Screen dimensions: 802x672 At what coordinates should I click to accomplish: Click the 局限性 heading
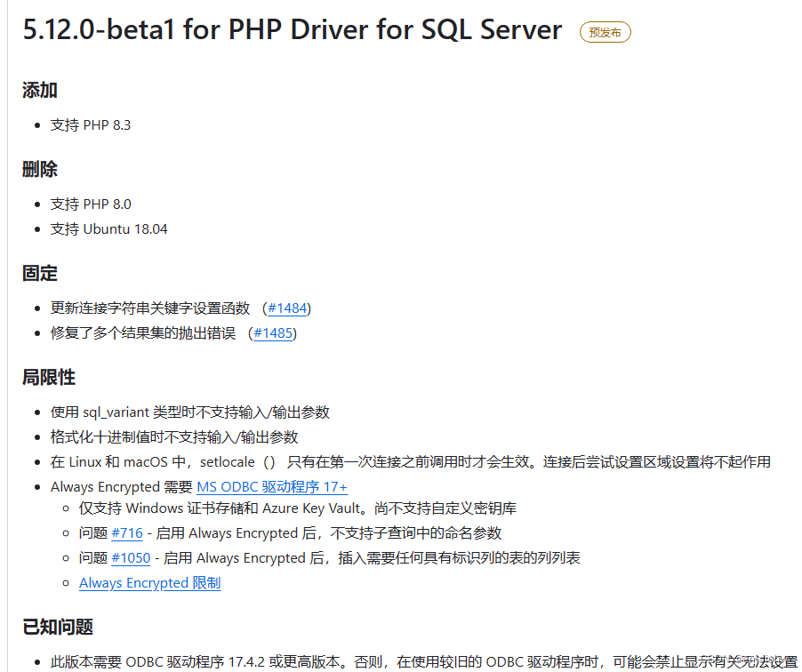click(49, 378)
